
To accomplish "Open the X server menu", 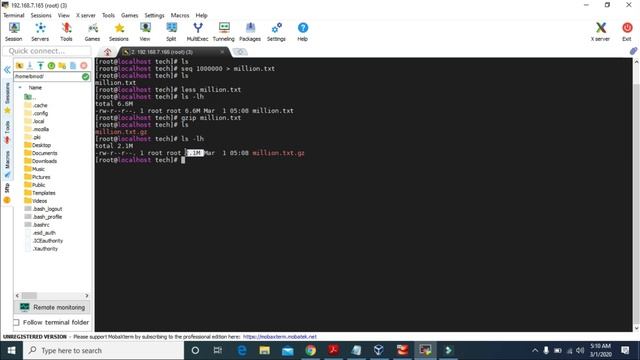I will (x=86, y=15).
